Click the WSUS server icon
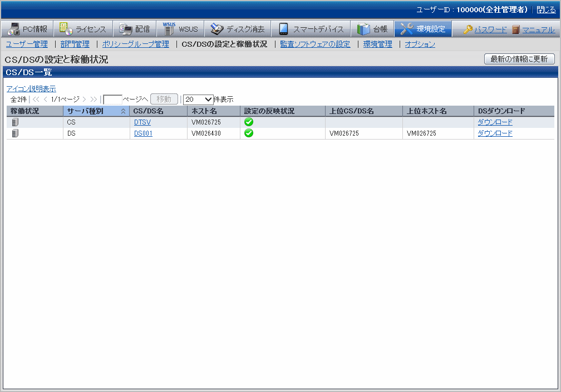This screenshot has height=392, width=561. [x=169, y=29]
